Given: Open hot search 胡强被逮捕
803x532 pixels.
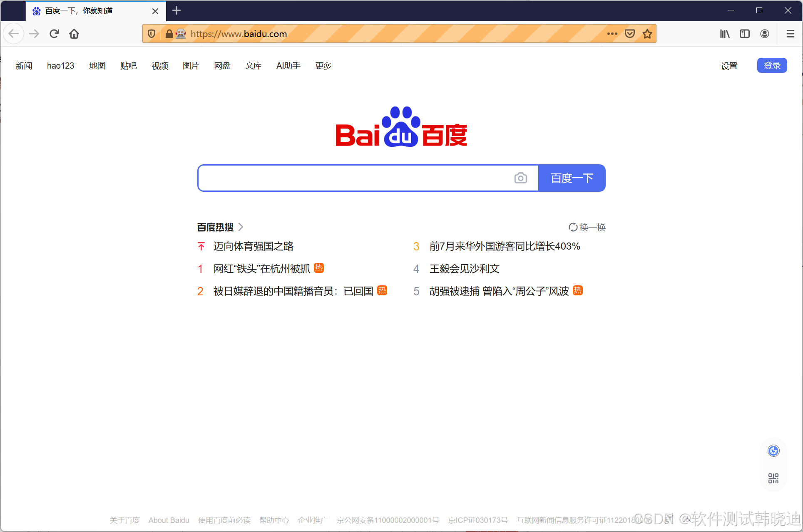Looking at the screenshot, I should tap(499, 291).
